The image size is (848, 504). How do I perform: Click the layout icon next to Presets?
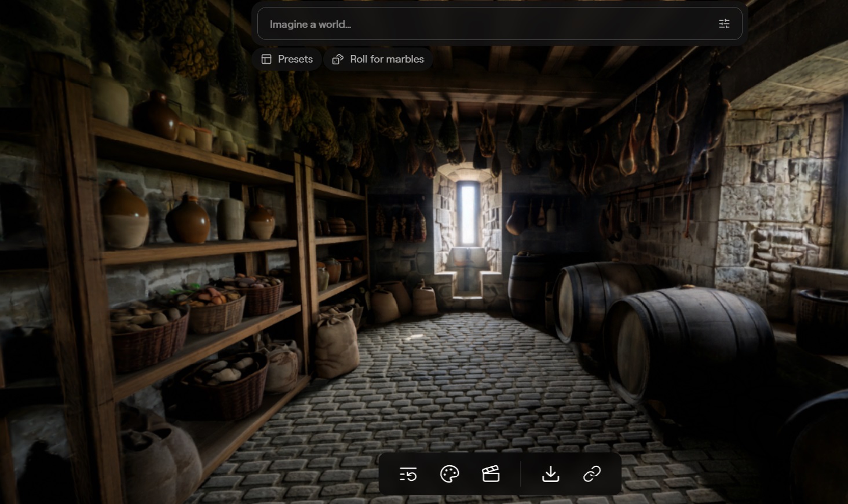[x=266, y=59]
